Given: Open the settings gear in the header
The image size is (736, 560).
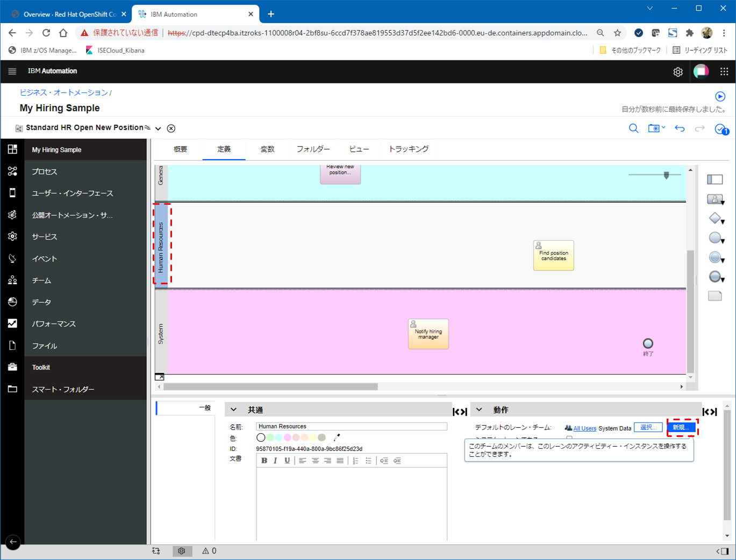Looking at the screenshot, I should 678,72.
